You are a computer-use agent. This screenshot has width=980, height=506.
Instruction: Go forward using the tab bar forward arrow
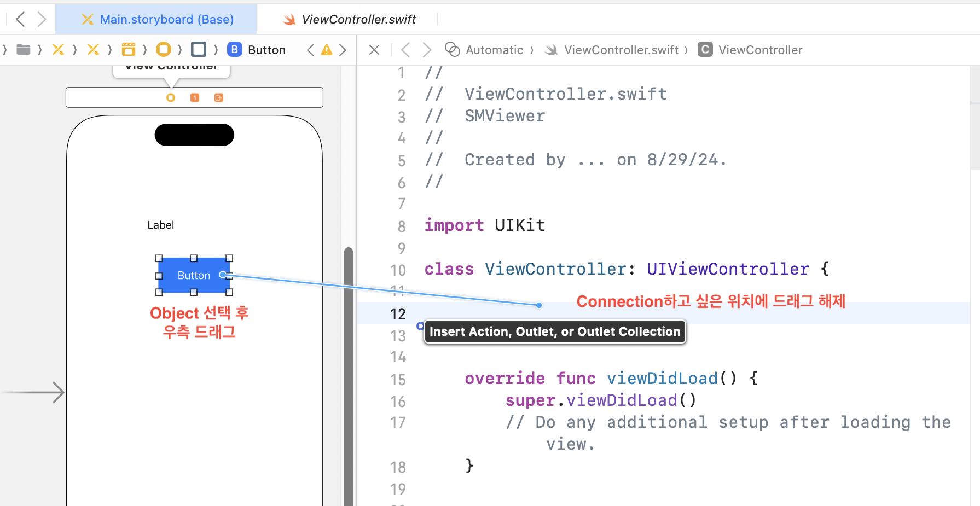point(42,20)
